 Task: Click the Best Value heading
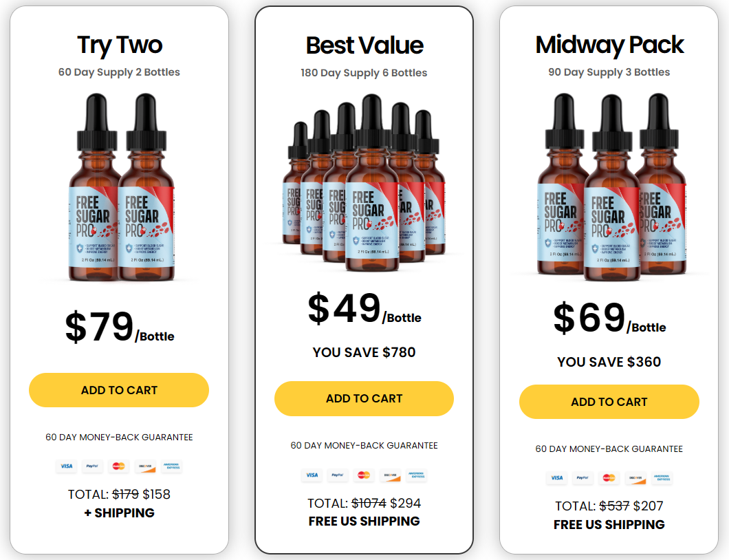(364, 45)
